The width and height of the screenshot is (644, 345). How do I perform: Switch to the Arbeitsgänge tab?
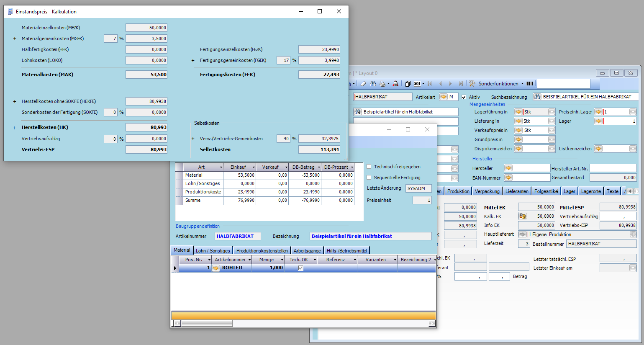pos(307,251)
